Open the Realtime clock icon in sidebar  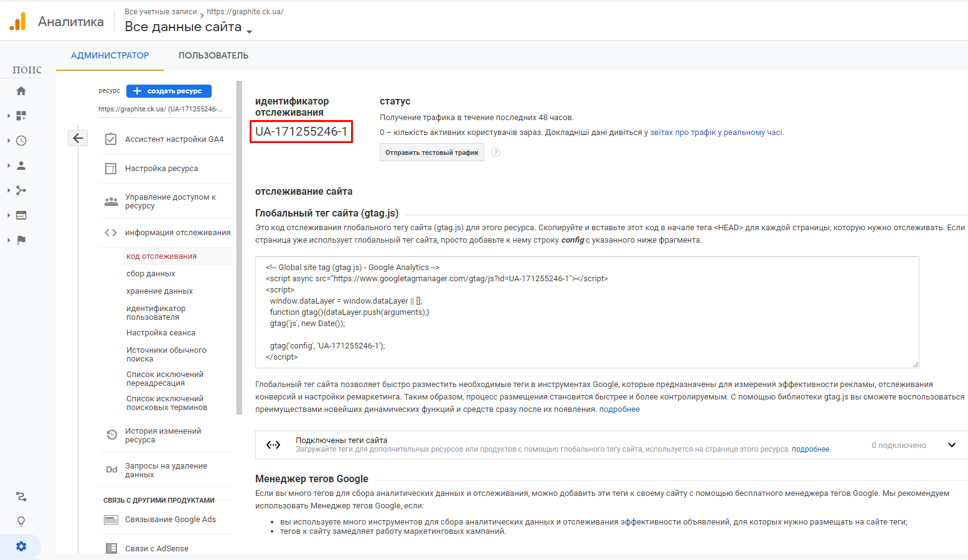pos(21,141)
